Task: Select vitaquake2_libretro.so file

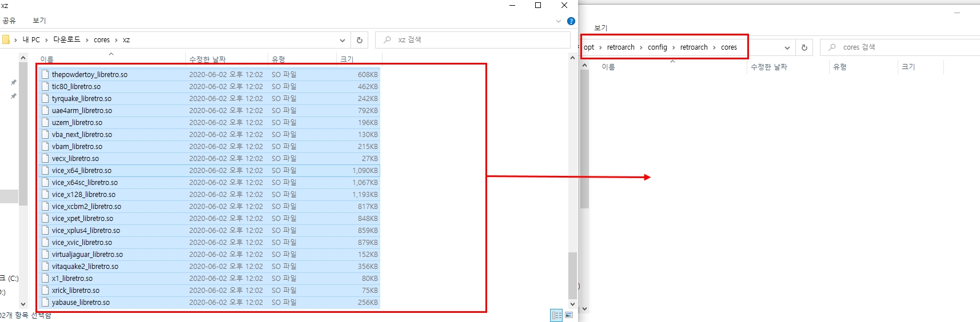Action: click(209, 267)
